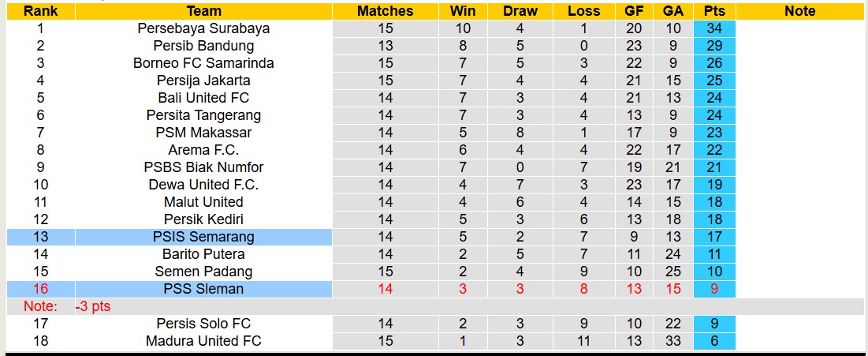868x356 pixels.
Task: Open Persebaya Surabaya team link
Action: click(x=203, y=28)
